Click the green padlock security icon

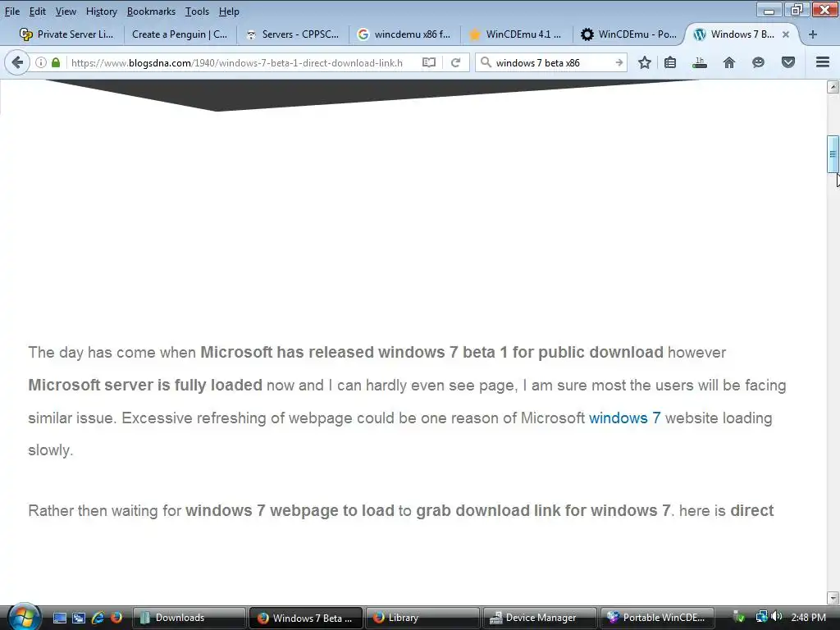56,62
